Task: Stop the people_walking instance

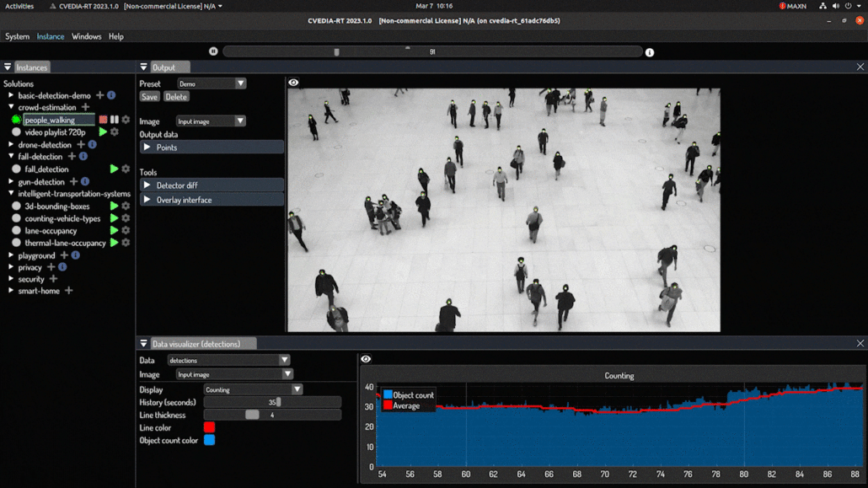Action: [102, 120]
